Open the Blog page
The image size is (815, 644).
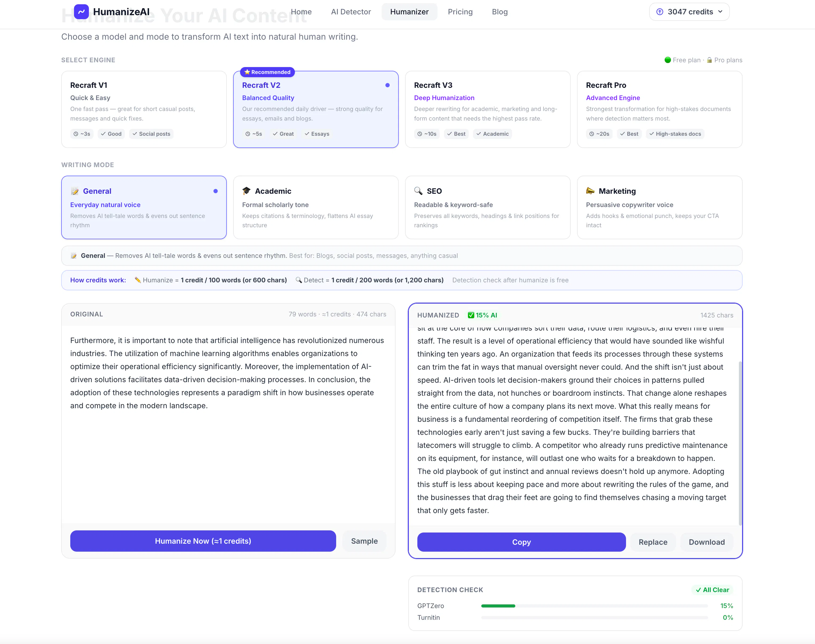pos(500,12)
